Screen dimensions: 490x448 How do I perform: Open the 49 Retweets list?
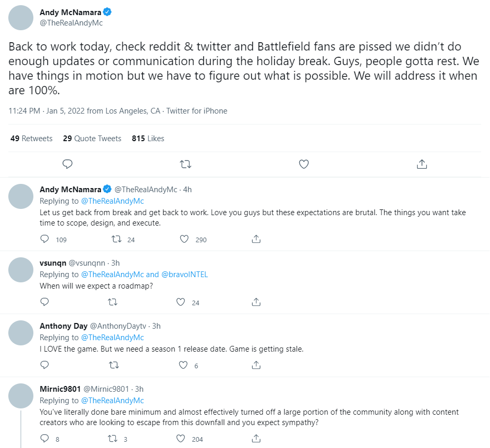(31, 139)
